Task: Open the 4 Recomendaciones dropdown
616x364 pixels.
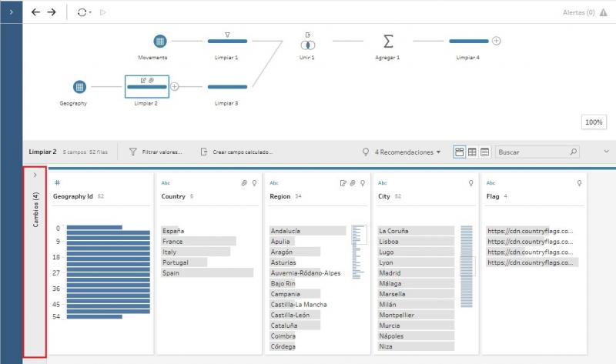Action: pos(403,152)
